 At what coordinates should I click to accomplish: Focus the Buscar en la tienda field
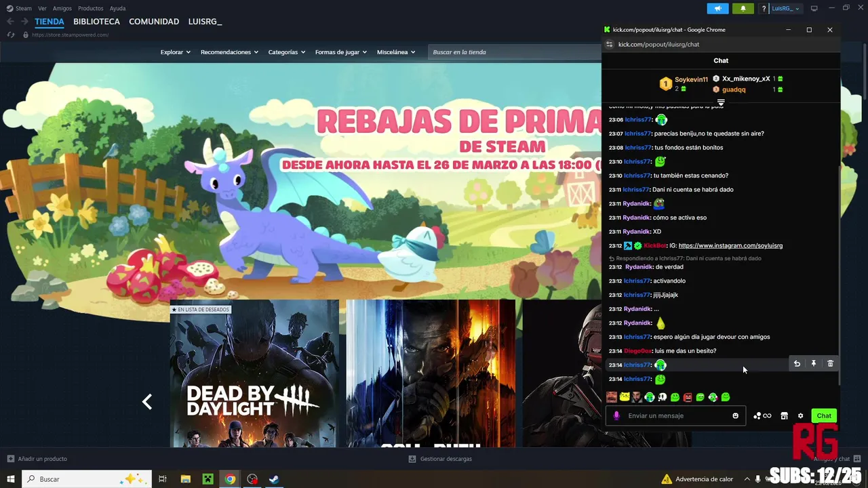point(514,52)
